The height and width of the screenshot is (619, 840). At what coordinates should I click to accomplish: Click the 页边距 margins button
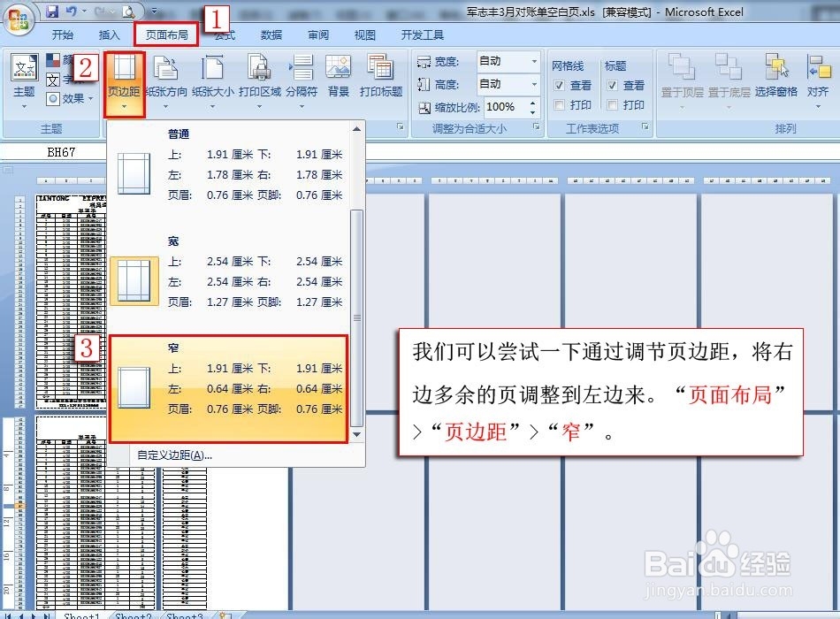[x=125, y=84]
